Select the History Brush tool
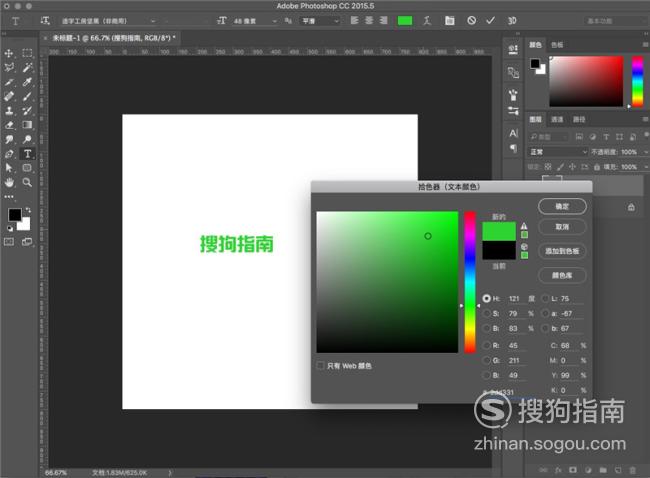The height and width of the screenshot is (478, 650). [27, 111]
